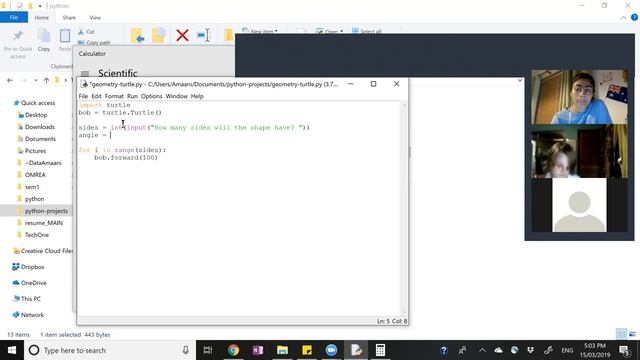The width and height of the screenshot is (640, 360).
Task: Open the Run menu in IDLE editor
Action: click(132, 96)
